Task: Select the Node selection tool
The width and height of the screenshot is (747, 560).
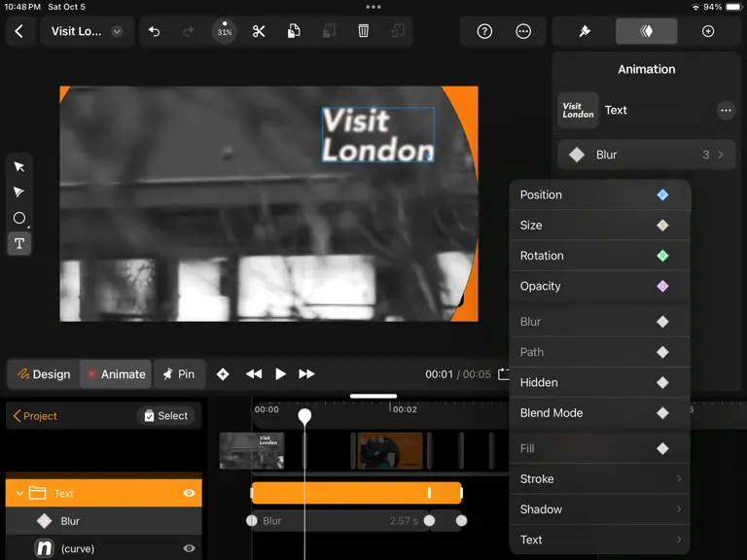Action: pyautogui.click(x=19, y=192)
